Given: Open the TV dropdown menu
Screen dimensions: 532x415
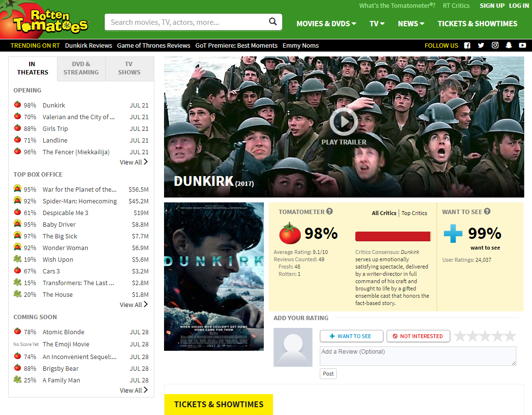Looking at the screenshot, I should click(x=377, y=23).
